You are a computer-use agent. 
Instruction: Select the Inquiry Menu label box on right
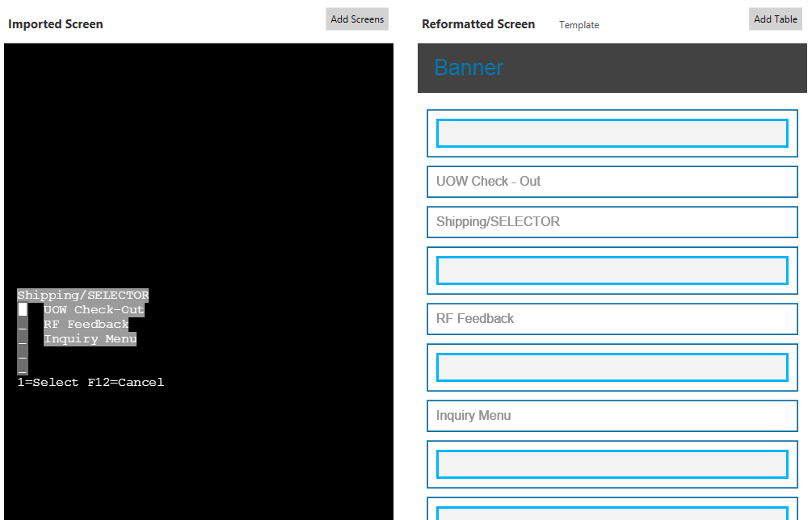pos(612,416)
